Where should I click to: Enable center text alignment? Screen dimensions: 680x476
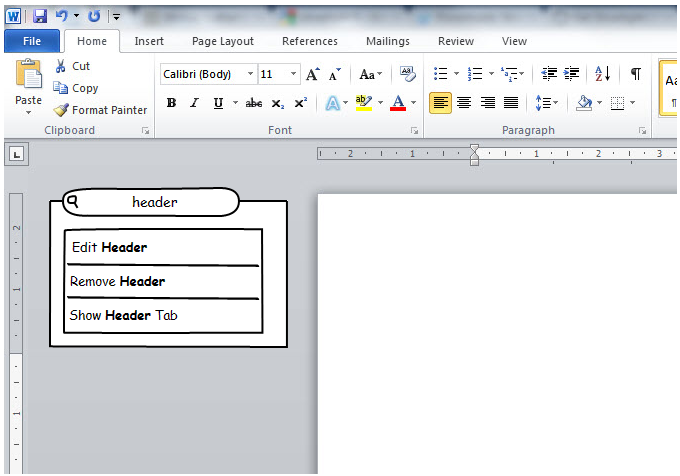(x=464, y=103)
